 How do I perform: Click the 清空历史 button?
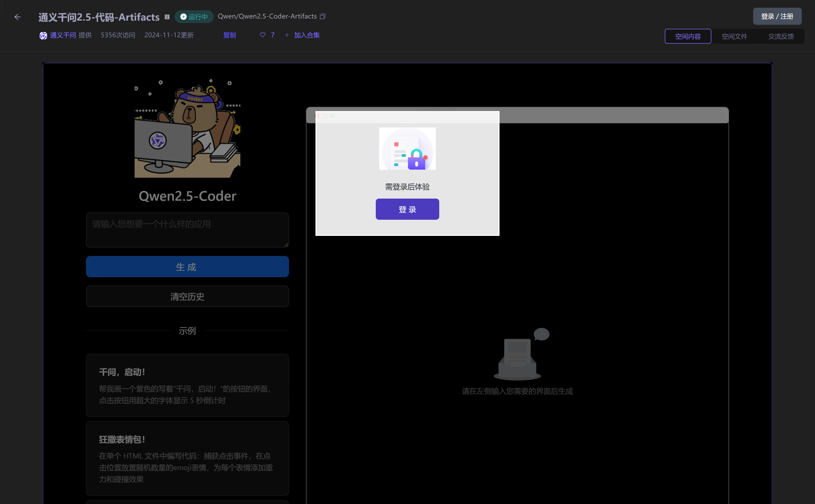[x=187, y=296]
